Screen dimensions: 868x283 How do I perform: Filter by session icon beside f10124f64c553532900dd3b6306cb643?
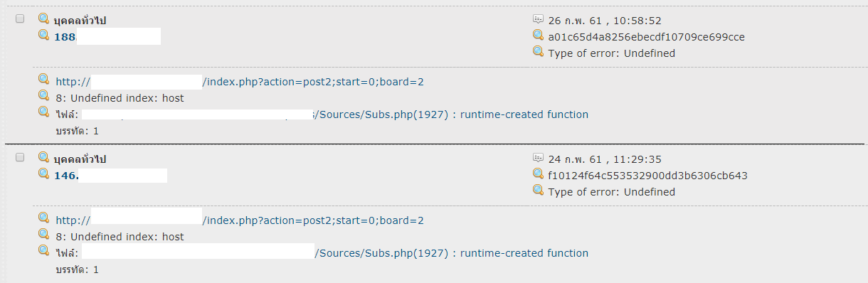tap(538, 173)
